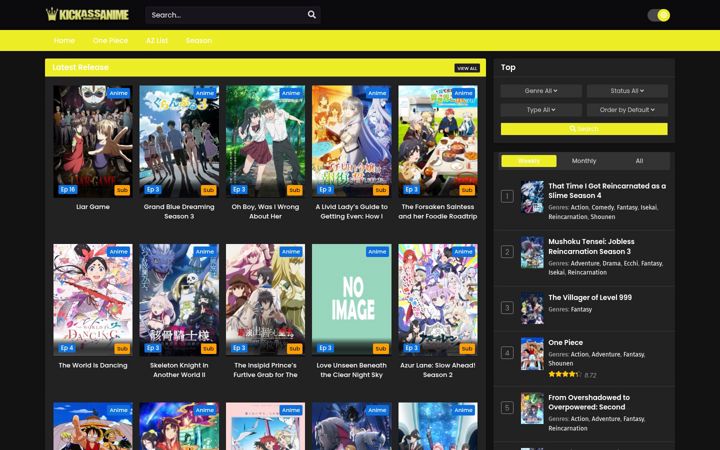Open The Insipid Prince's poster
This screenshot has width=720, height=450.
tap(265, 299)
